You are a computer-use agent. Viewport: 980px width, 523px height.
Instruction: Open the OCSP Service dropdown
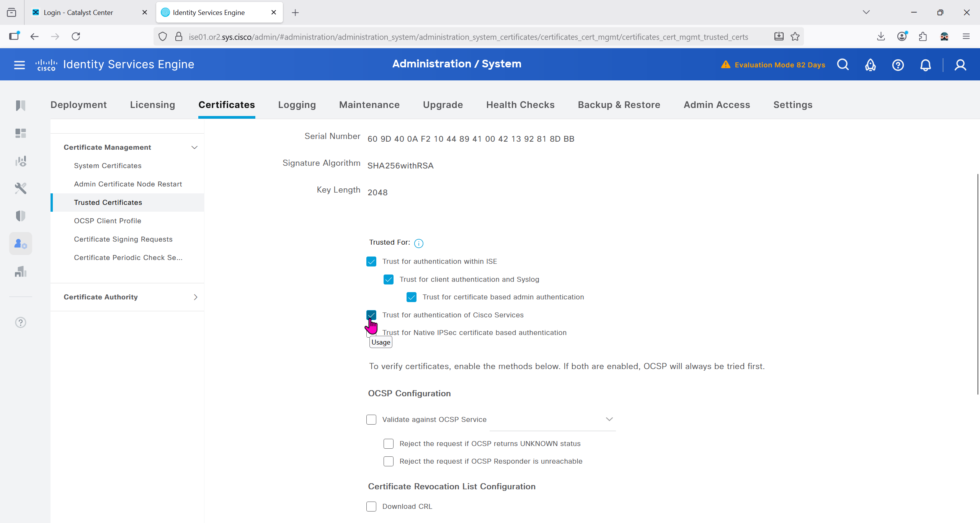[x=609, y=419]
